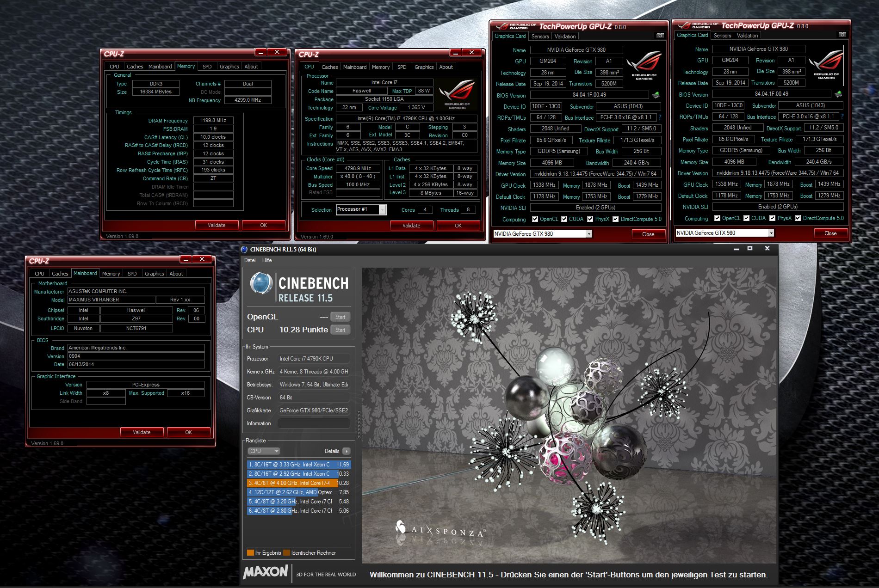The width and height of the screenshot is (879, 588).
Task: Toggle DirectCompute 5.0 checkbox in left GPU-Z
Action: tap(615, 219)
